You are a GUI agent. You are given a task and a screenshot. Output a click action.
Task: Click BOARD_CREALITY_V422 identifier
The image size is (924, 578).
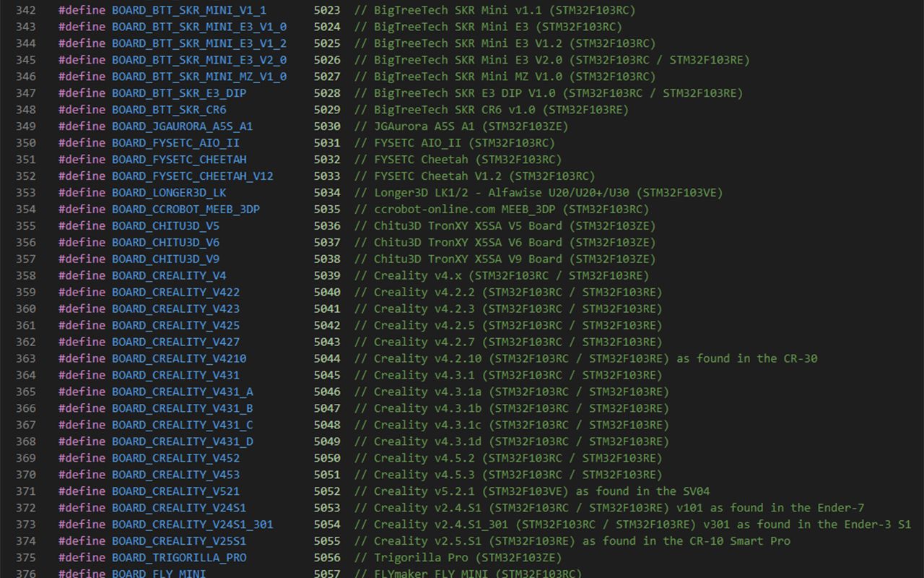click(175, 293)
